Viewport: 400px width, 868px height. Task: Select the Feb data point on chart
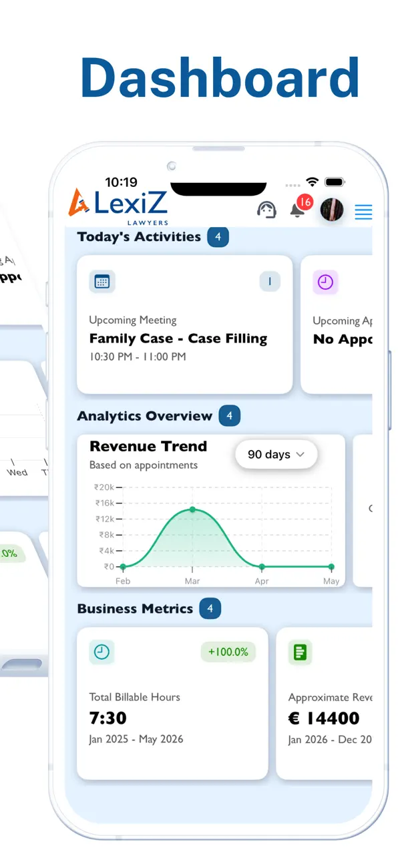(x=123, y=567)
